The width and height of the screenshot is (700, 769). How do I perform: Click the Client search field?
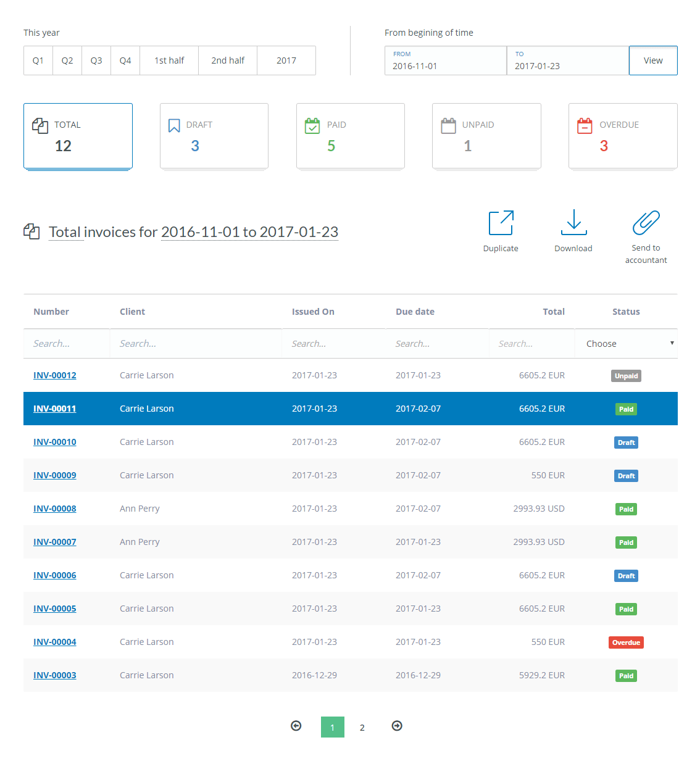[196, 344]
